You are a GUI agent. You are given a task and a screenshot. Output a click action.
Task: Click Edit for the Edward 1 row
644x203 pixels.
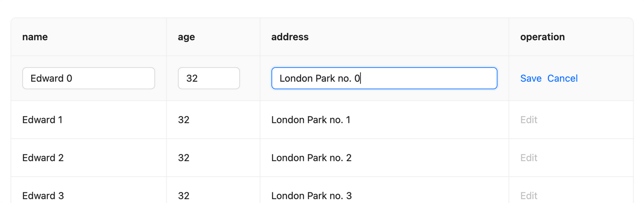point(529,120)
